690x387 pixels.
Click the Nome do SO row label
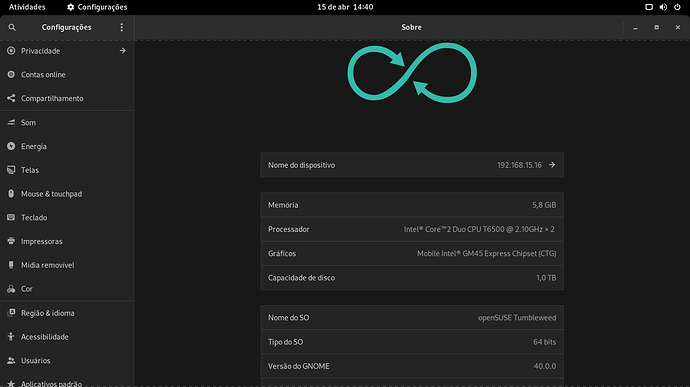pyautogui.click(x=289, y=318)
